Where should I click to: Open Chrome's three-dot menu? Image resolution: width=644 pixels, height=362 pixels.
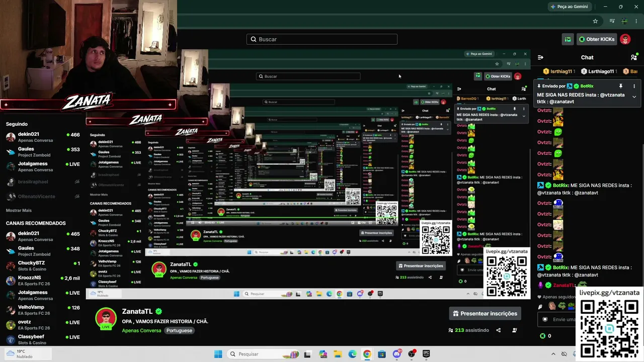[636, 21]
